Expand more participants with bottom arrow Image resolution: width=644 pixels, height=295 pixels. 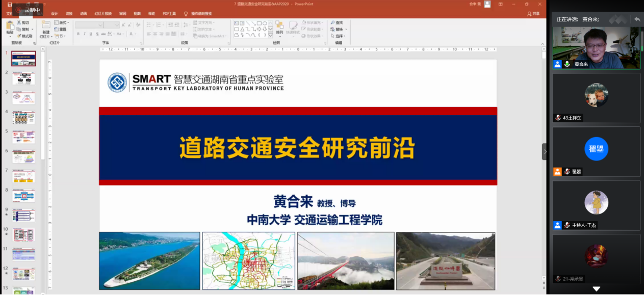[596, 289]
